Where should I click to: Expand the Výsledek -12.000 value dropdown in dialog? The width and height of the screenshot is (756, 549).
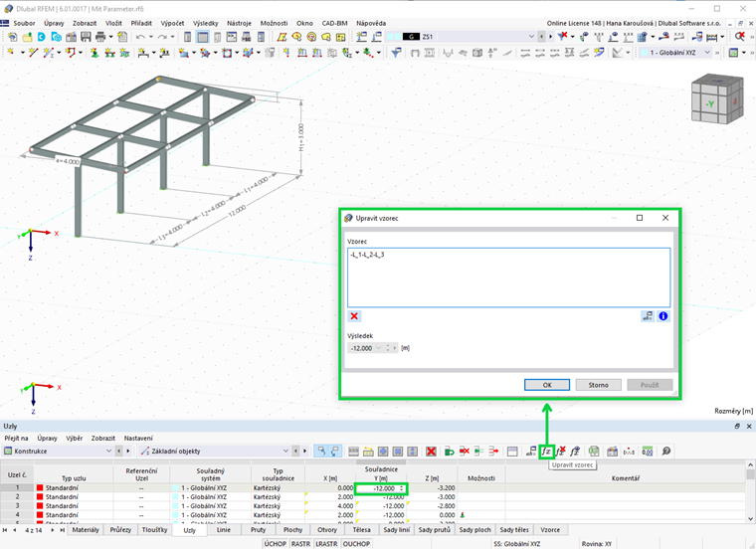point(378,348)
